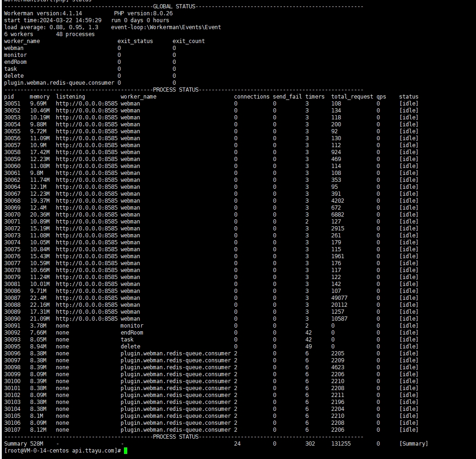Click total_request value '2915'
Image resolution: width=476 pixels, height=459 pixels.
338,229
